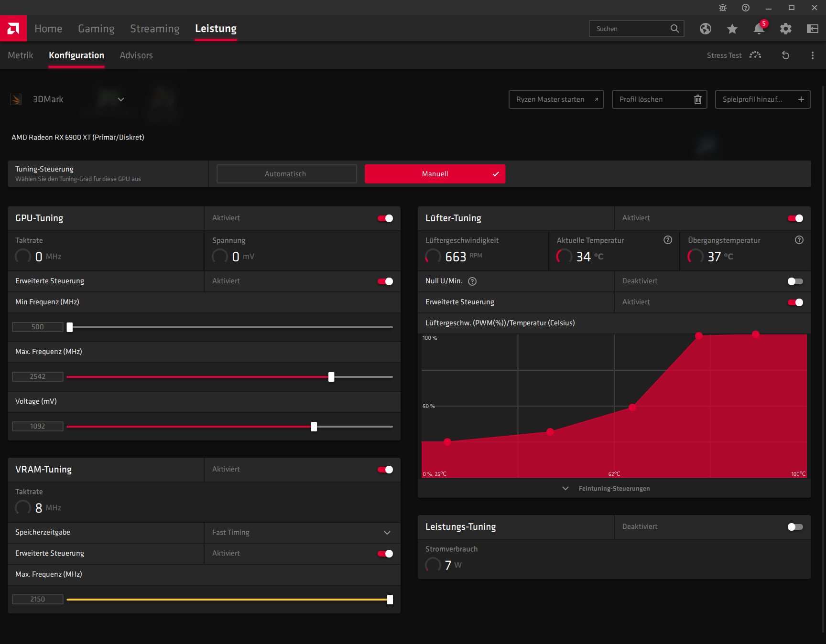Toggle GPU-Tuning switch
The image size is (826, 644).
[385, 218]
